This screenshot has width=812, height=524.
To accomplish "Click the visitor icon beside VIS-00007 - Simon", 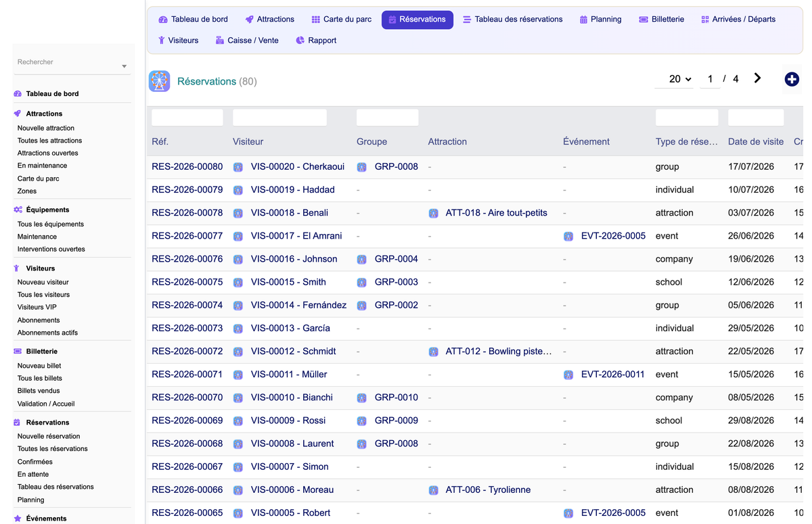I will pyautogui.click(x=238, y=467).
